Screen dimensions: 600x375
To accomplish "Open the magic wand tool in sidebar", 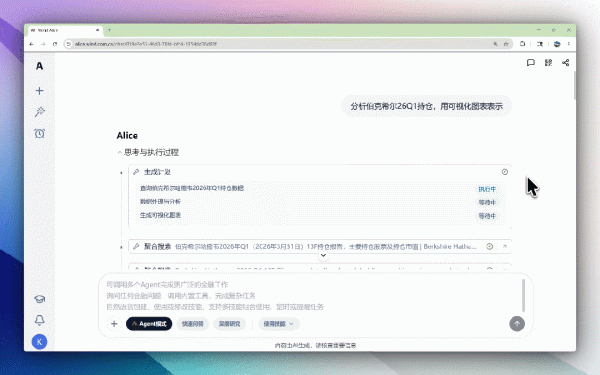I will (39, 112).
